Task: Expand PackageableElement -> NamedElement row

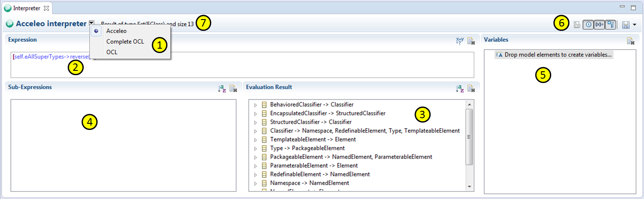Action: pos(255,157)
